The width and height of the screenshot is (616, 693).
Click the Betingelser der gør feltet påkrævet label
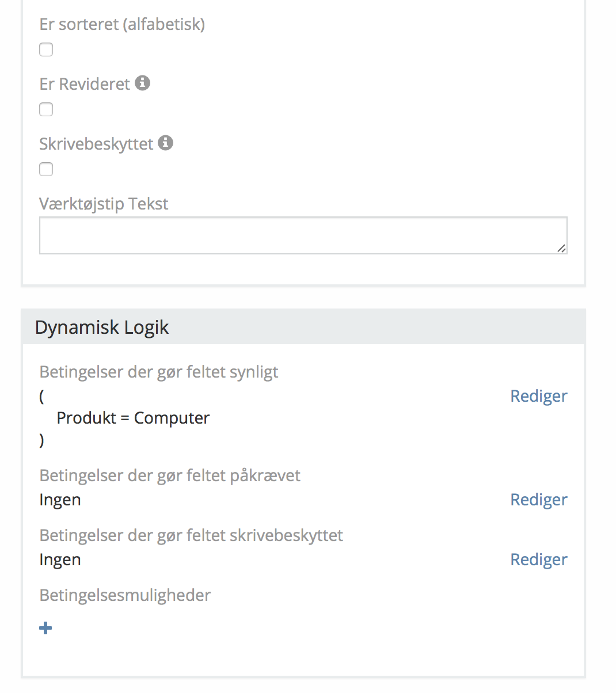coord(170,475)
